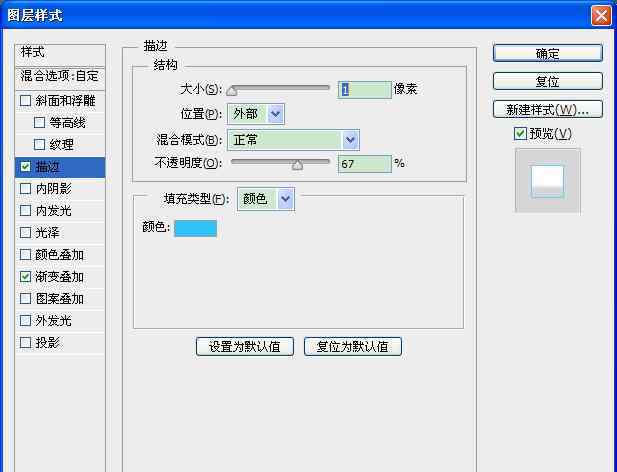Open the 位置 position dropdown
617x472 pixels.
(x=256, y=114)
